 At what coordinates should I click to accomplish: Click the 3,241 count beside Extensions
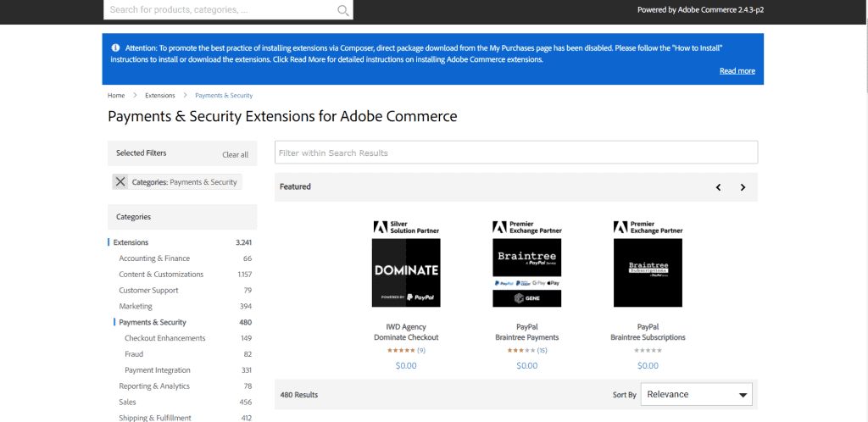pyautogui.click(x=243, y=242)
